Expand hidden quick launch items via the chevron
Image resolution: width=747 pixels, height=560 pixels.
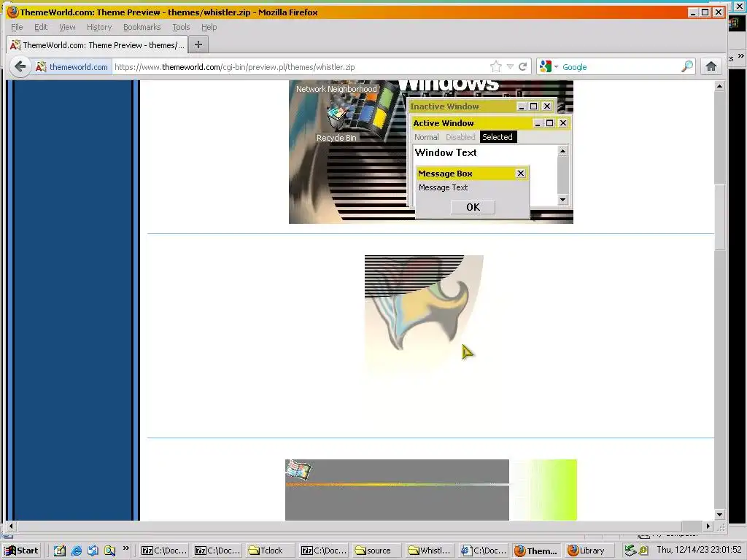click(125, 548)
